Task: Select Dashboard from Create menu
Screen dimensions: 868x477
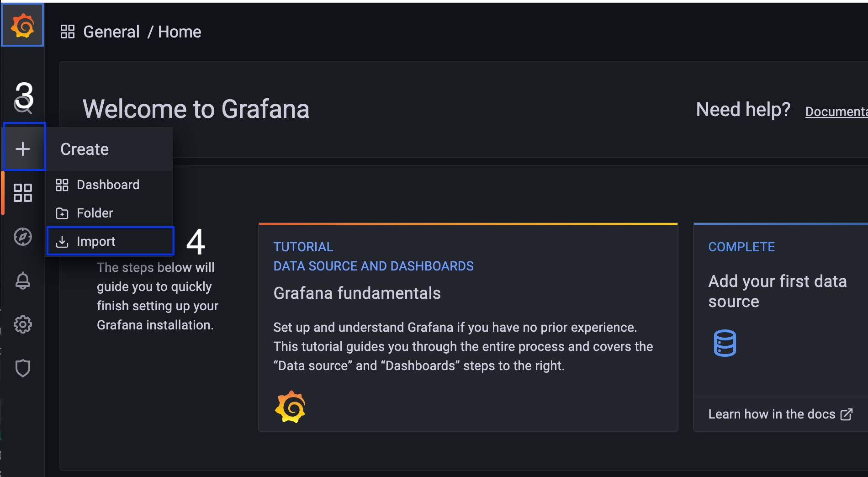Action: (108, 185)
